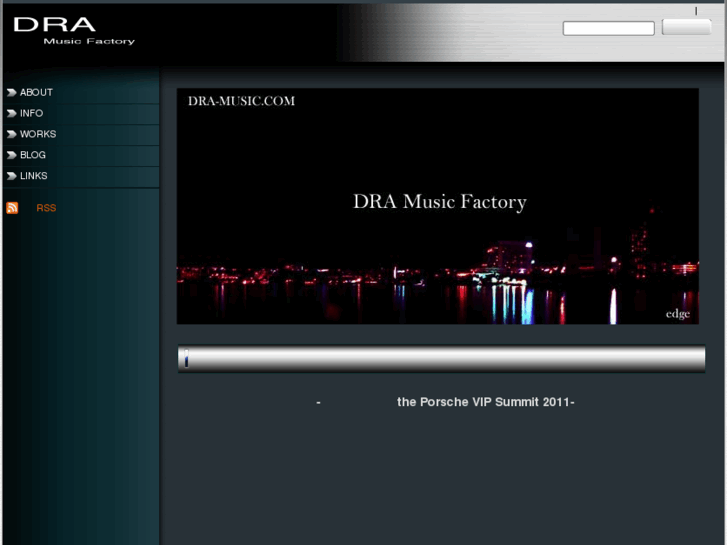
Task: Open the RSS text link
Action: 46,208
